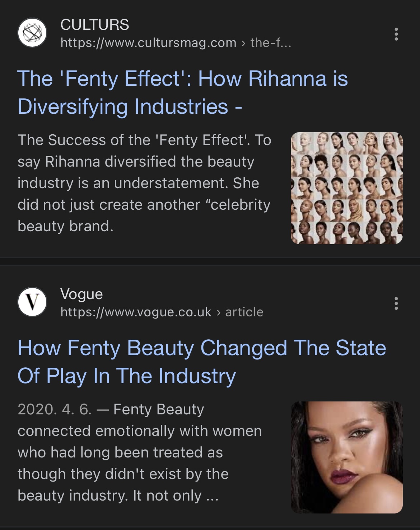Click the CULTURS result snippet text
Image resolution: width=420 pixels, height=530 pixels.
coord(144,183)
